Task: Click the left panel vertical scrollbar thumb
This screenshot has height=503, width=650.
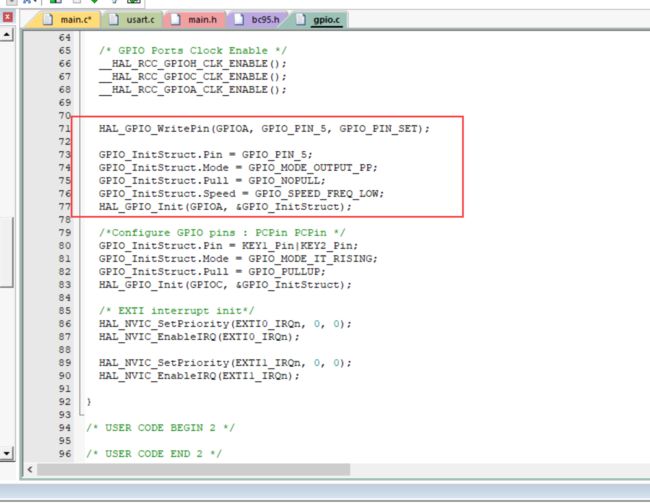Action: pos(7,252)
